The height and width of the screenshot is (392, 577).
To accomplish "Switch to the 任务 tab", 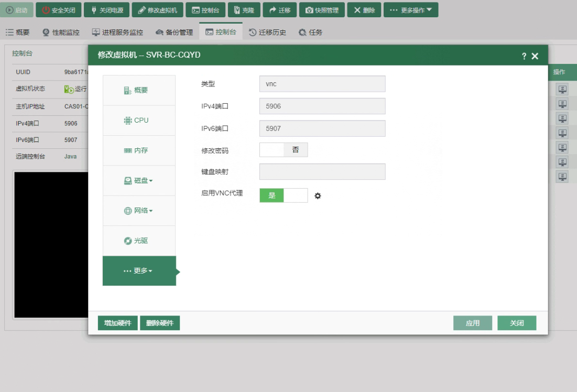I will [311, 32].
